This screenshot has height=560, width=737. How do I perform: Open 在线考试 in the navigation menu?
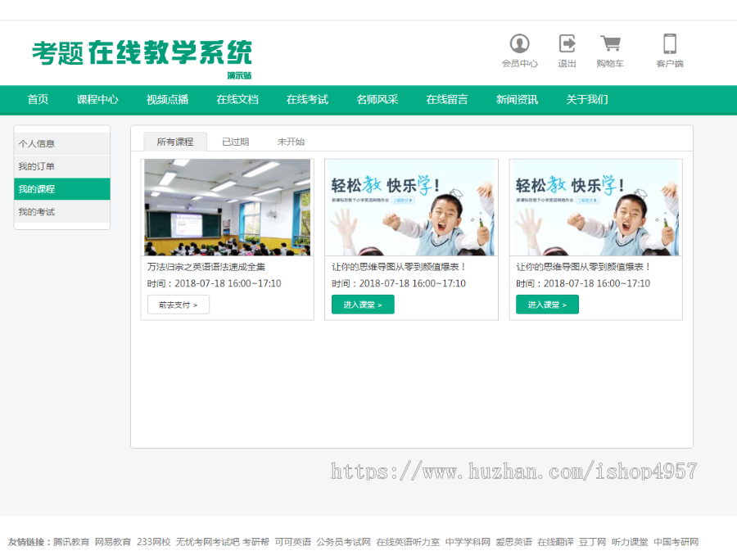pos(307,99)
